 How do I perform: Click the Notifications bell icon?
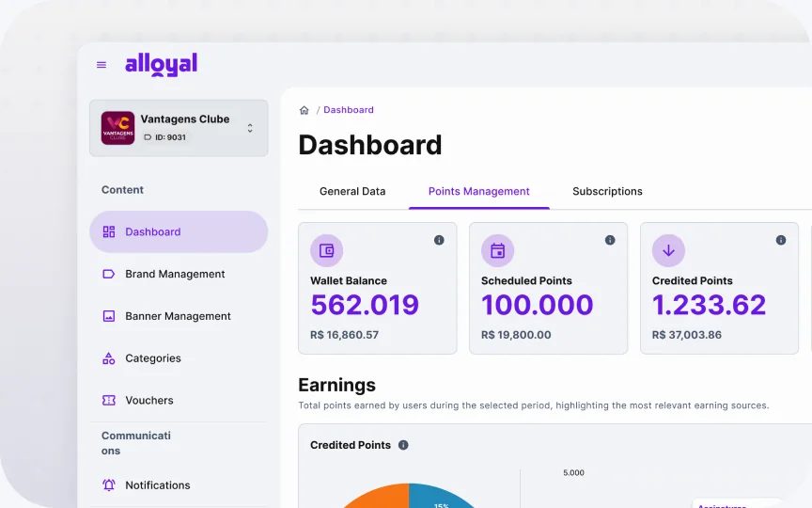(x=109, y=485)
